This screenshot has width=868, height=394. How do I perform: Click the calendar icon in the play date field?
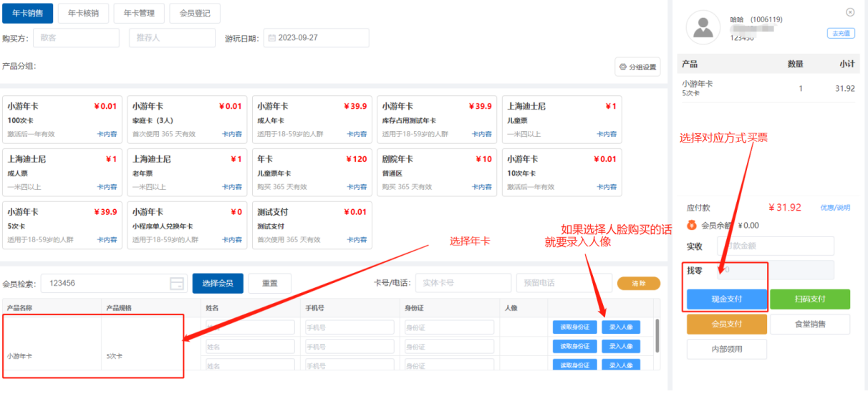click(271, 38)
